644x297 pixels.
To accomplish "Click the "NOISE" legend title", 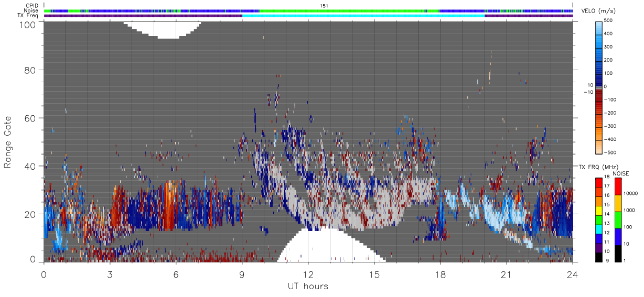I will [622, 173].
